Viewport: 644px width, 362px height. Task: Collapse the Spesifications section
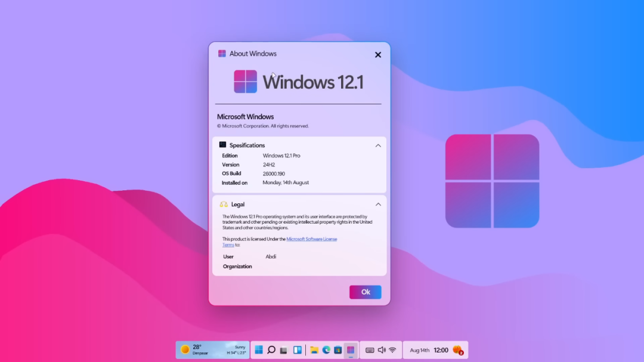377,145
